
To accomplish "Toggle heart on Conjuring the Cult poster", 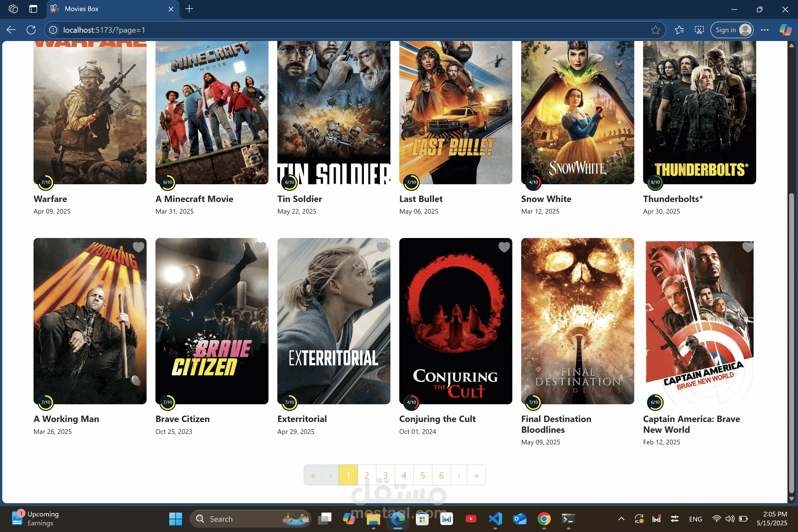I will click(504, 247).
